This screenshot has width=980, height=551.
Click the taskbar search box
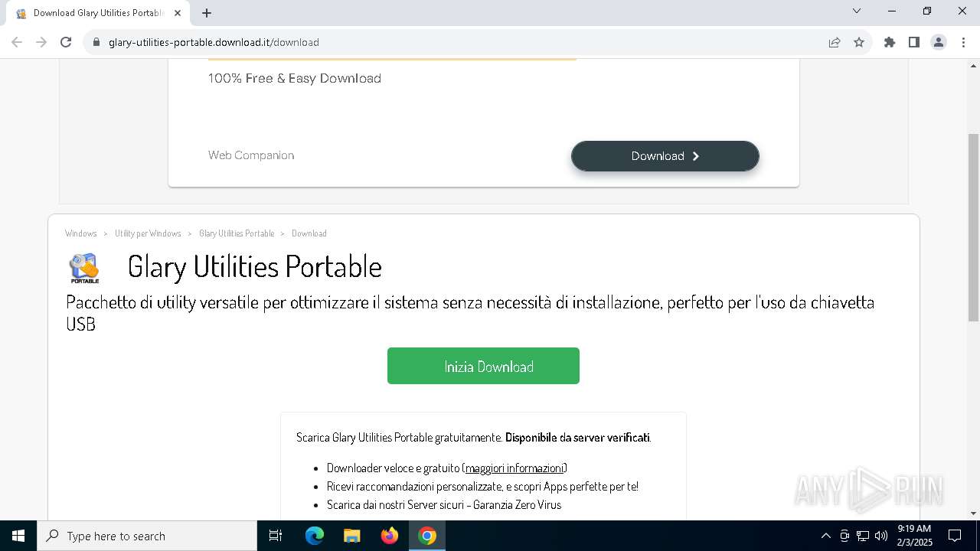147,536
